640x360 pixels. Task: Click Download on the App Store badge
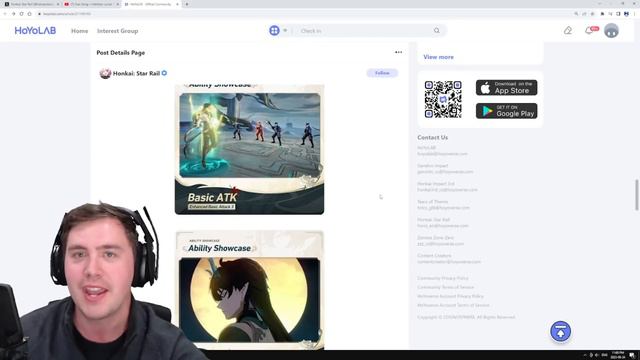coord(507,88)
